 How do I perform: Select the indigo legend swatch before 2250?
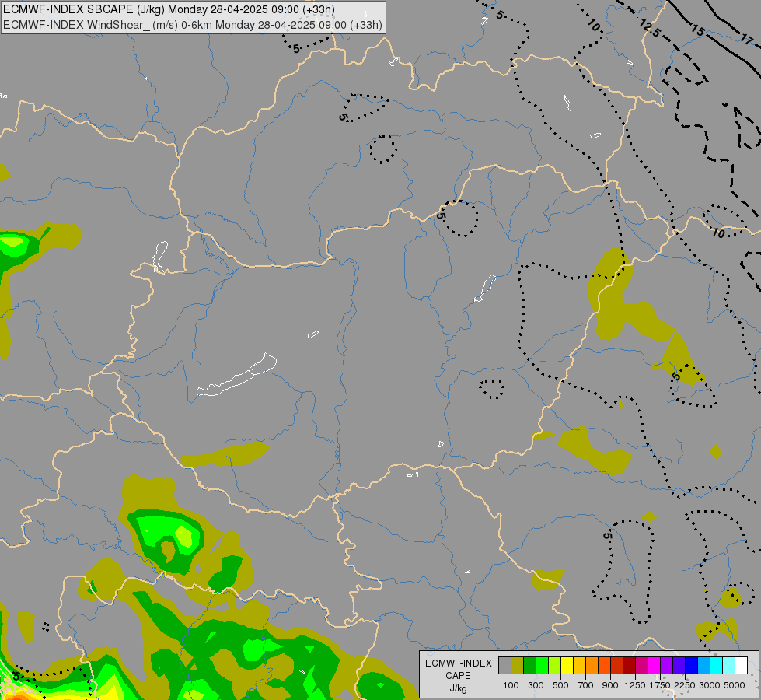coord(679,665)
